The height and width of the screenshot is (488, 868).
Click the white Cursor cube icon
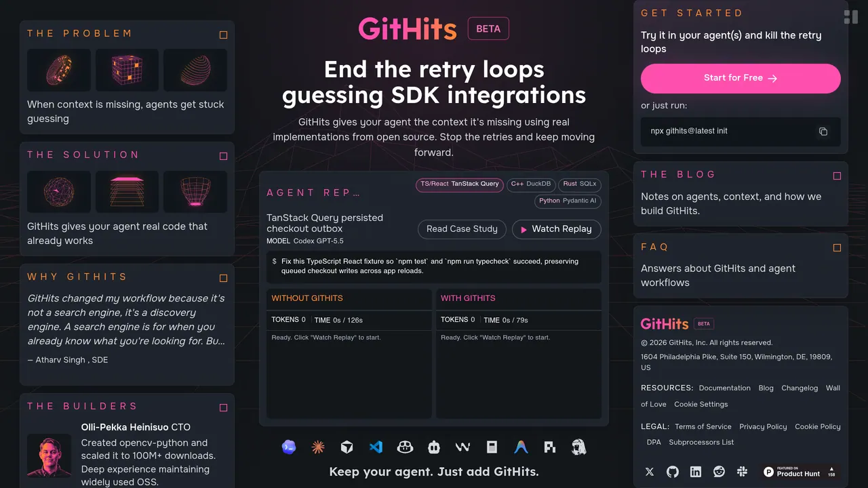coord(347,447)
